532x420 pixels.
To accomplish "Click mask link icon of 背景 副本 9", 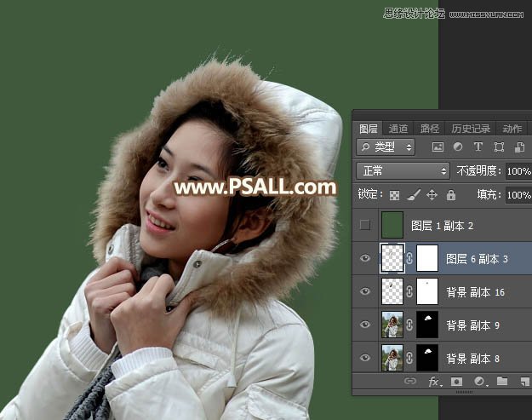I will coord(409,325).
